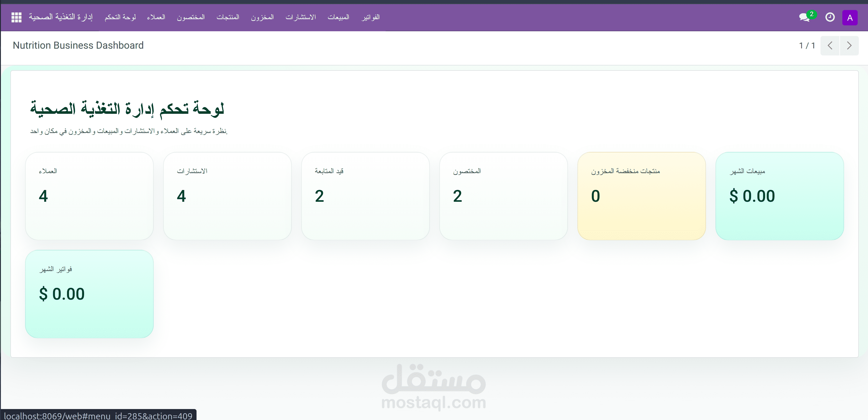Click the قيد المتابعة stat card
This screenshot has width=868, height=420.
click(x=365, y=196)
